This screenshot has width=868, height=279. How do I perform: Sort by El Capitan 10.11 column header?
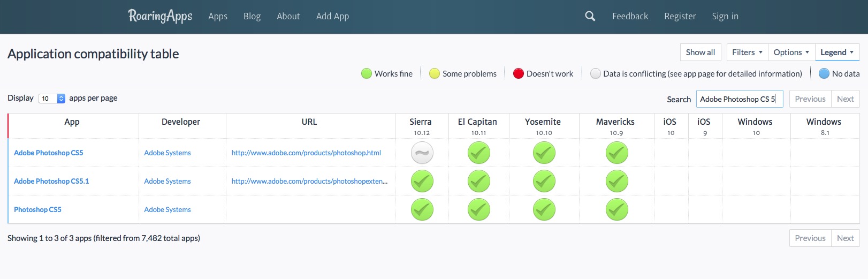coord(479,126)
